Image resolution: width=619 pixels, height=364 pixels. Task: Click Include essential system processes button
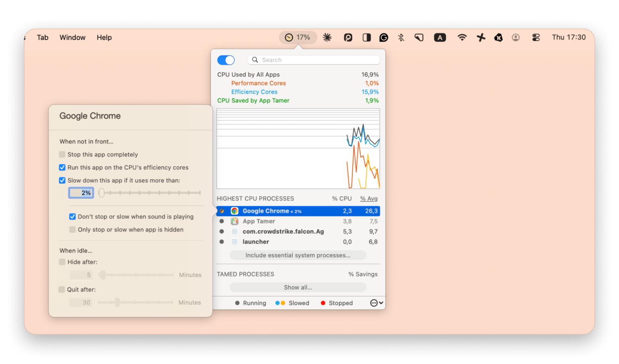pos(298,255)
